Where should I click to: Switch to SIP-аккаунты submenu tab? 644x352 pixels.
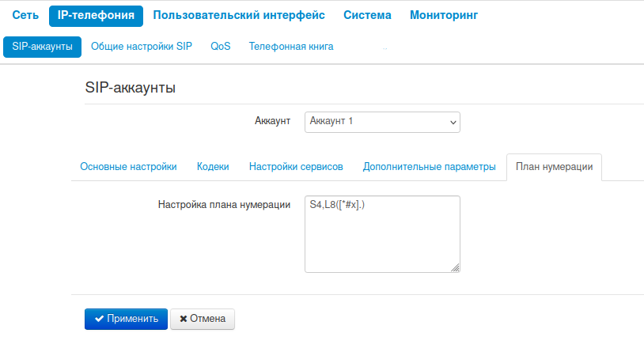[x=43, y=47]
